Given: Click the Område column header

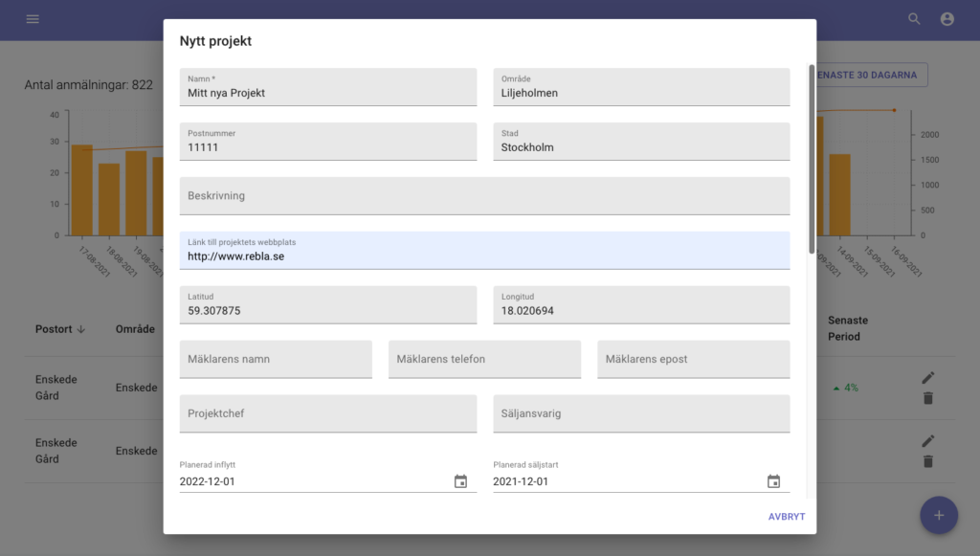Looking at the screenshot, I should (135, 329).
